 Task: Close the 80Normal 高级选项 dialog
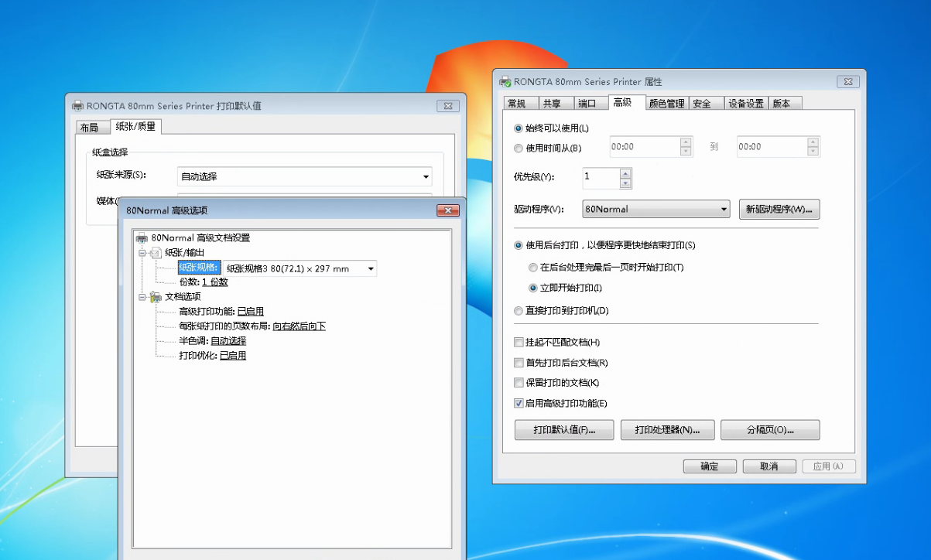tap(448, 210)
